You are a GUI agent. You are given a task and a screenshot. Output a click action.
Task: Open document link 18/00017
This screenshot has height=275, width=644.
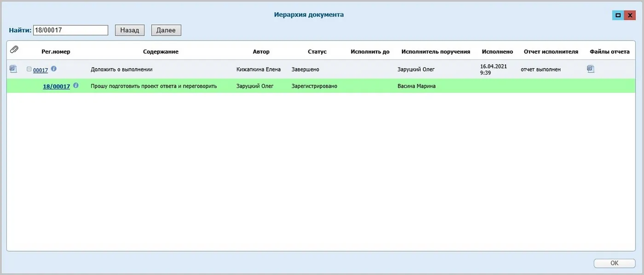[56, 86]
